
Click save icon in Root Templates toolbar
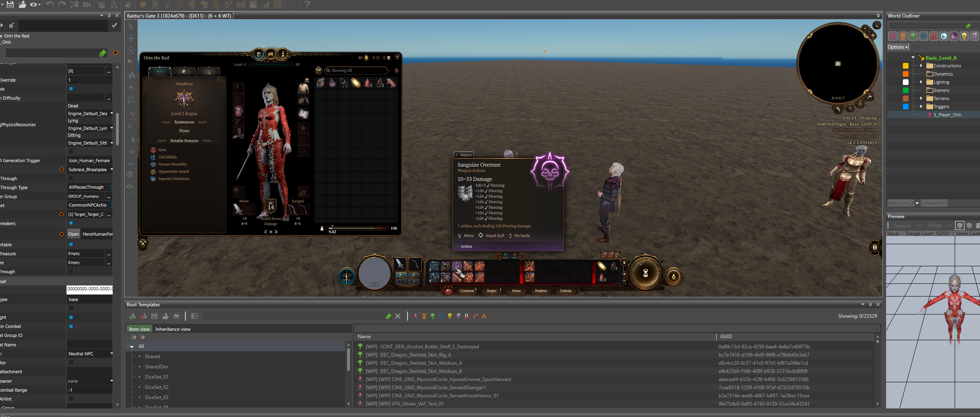pos(154,316)
